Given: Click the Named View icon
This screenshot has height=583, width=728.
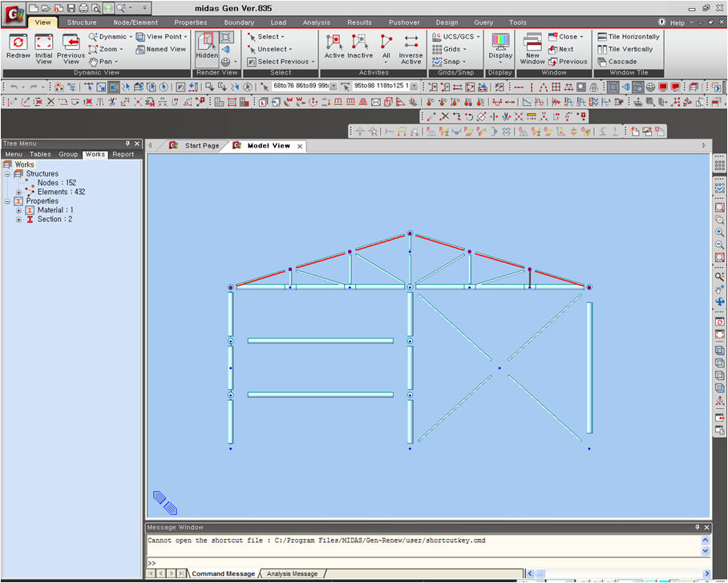Looking at the screenshot, I should coord(160,49).
